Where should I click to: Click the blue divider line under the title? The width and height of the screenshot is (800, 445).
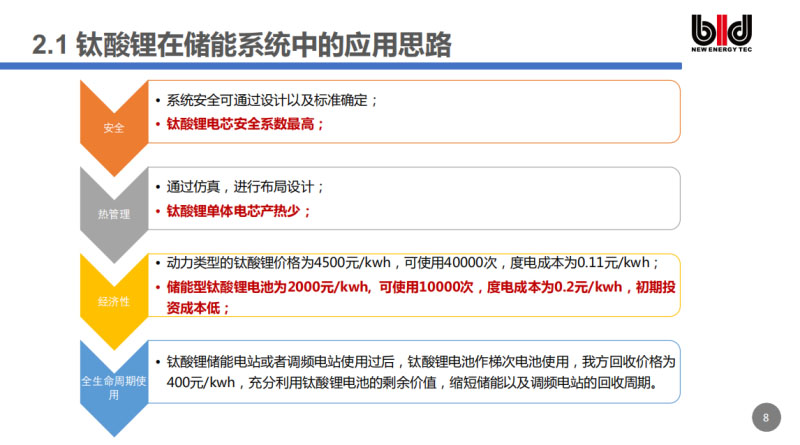[340, 66]
